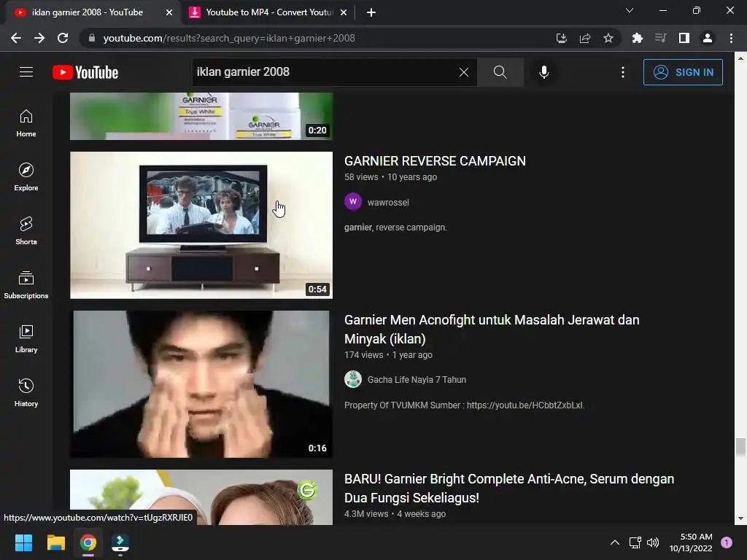
Task: Open the GARNIER REVERSE CAMPAIGN video title
Action: (x=435, y=161)
